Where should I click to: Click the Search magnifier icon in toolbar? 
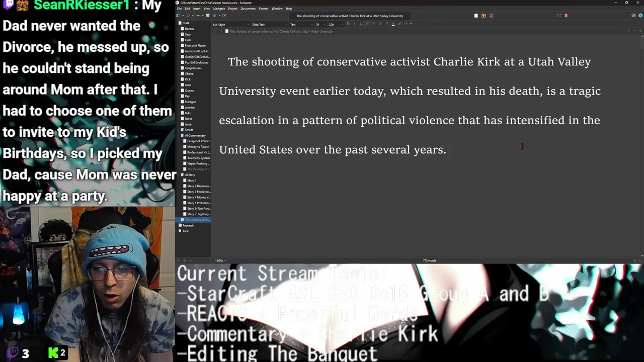pyautogui.click(x=188, y=16)
